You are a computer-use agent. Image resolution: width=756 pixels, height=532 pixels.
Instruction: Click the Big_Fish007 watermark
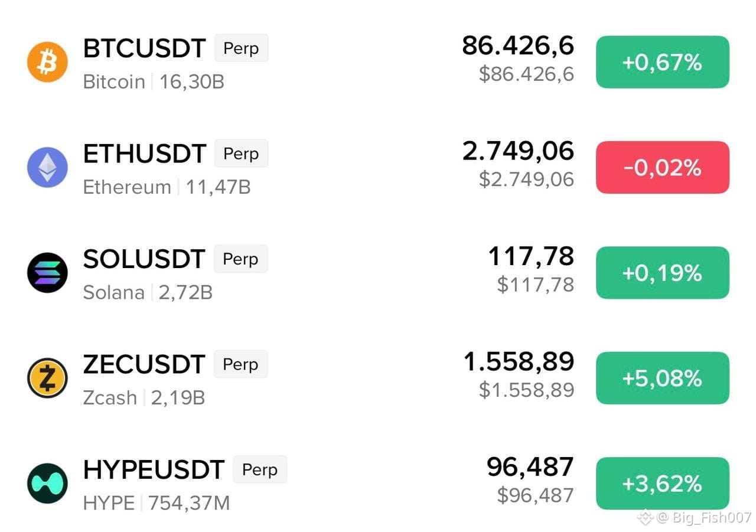[x=694, y=518]
